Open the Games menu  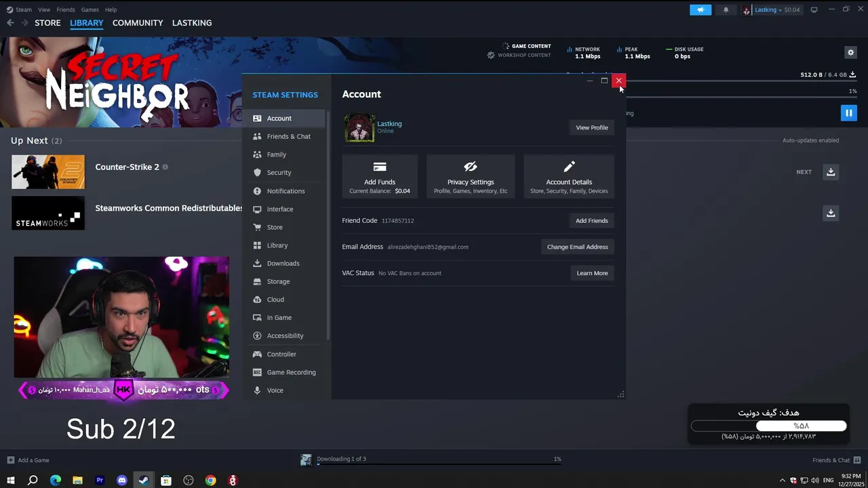click(90, 9)
